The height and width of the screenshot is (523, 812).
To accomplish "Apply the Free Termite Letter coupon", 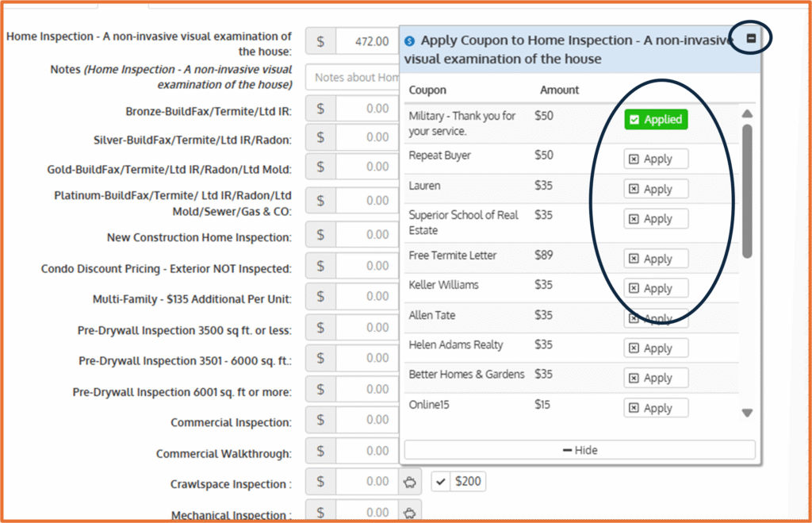I will [x=656, y=259].
